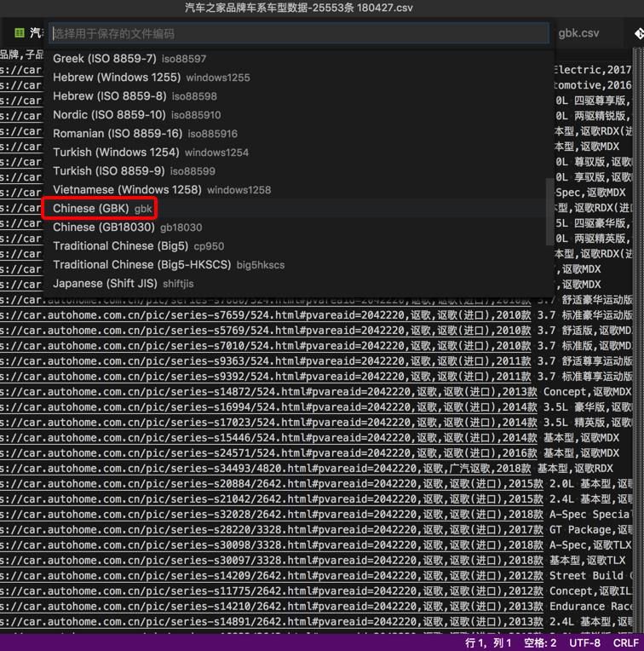Click text 'Endurance Race' in editor
This screenshot has width=644, height=651.
pyautogui.click(x=591, y=607)
